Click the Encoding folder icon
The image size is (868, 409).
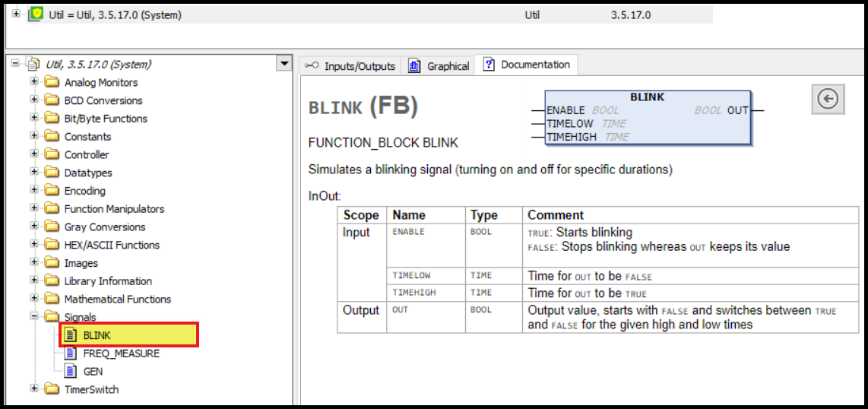pos(52,191)
